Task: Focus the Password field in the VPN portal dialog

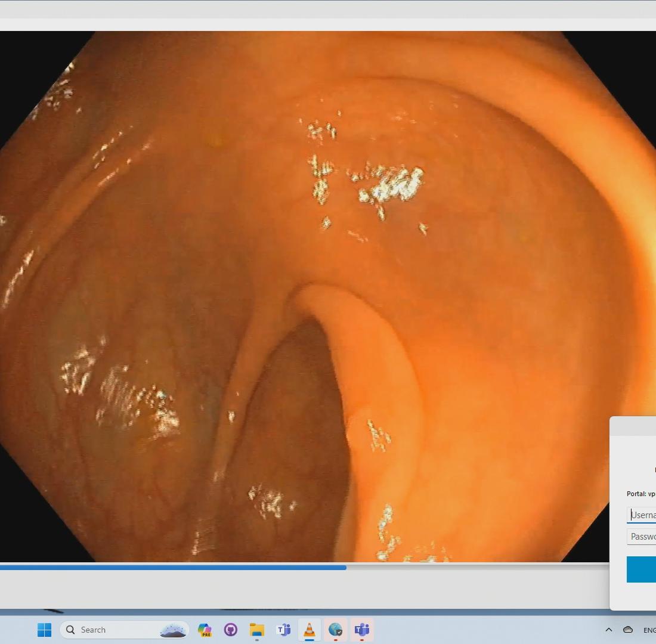Action: [x=641, y=537]
